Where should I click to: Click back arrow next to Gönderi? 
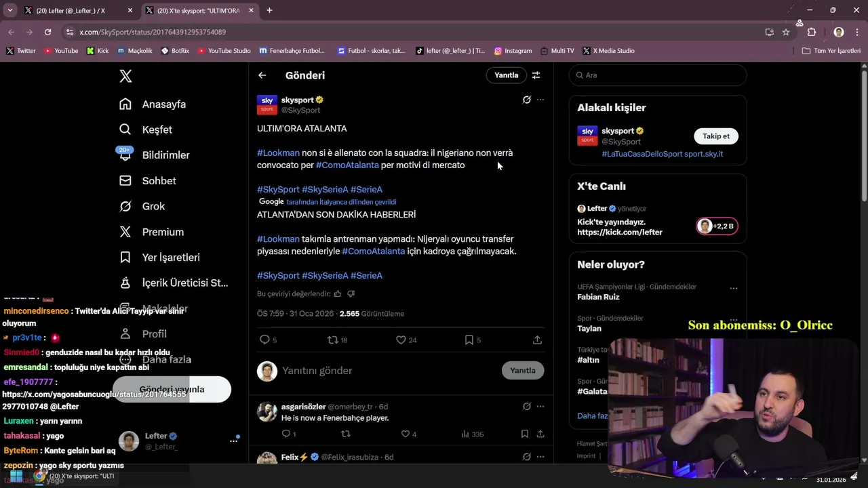(262, 75)
